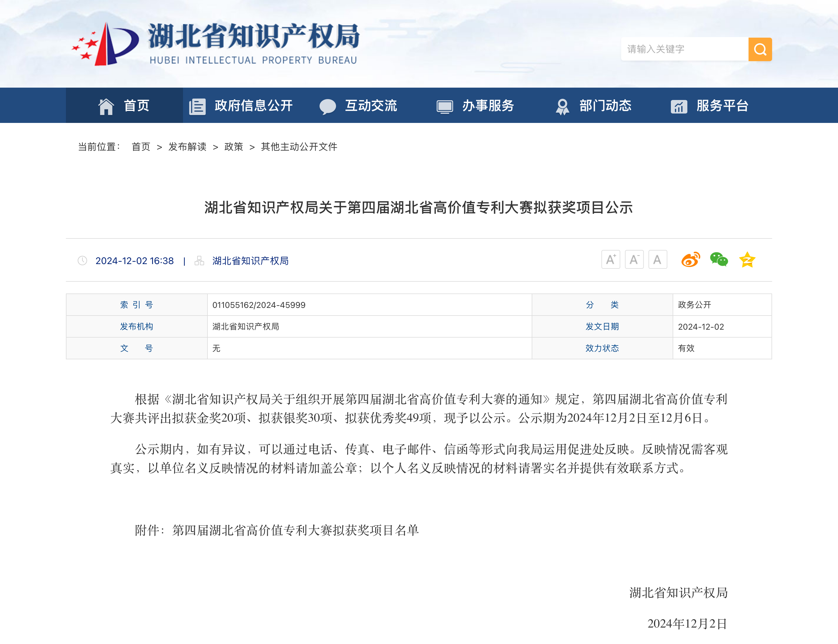The width and height of the screenshot is (838, 644).
Task: Decrease font size with A- button
Action: (634, 260)
